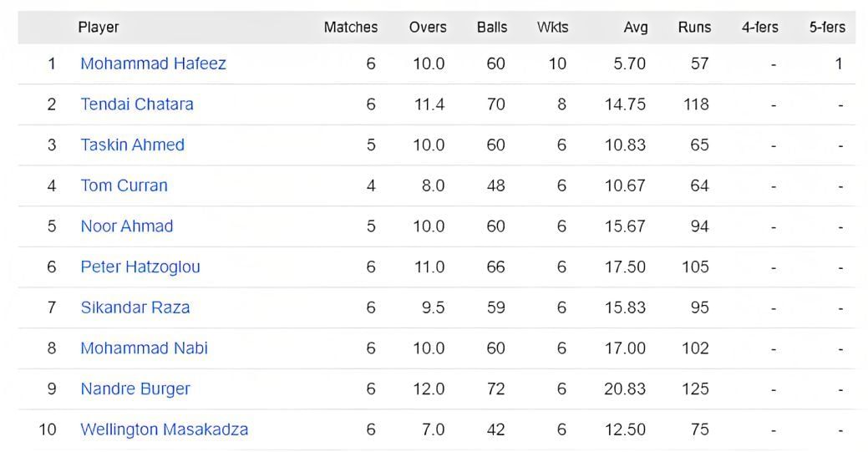Click Sikandar Raza's name link
The width and height of the screenshot is (868, 452).
point(135,307)
